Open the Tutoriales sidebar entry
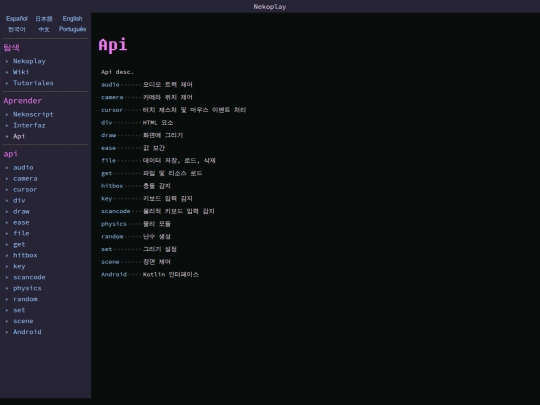Image resolution: width=540 pixels, height=405 pixels. 33,83
